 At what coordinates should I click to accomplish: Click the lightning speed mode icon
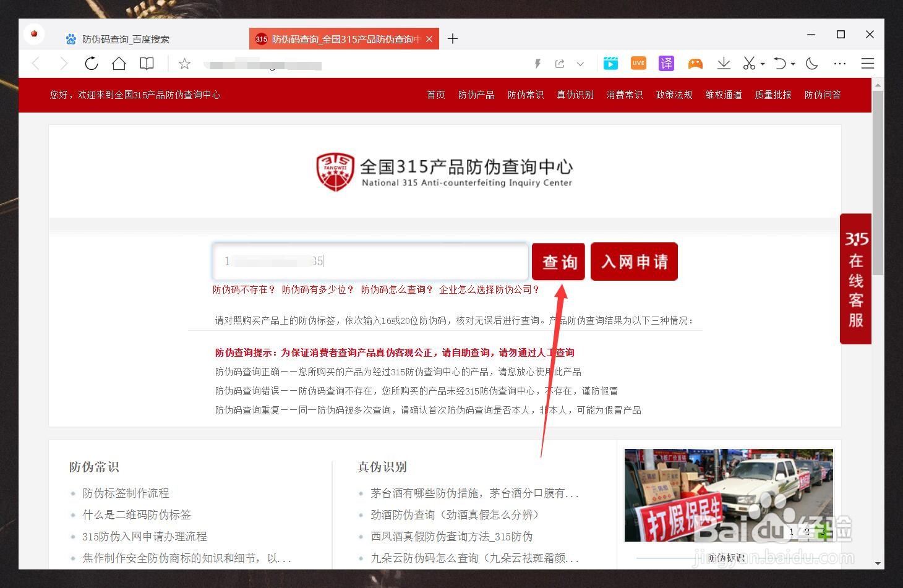pyautogui.click(x=537, y=63)
